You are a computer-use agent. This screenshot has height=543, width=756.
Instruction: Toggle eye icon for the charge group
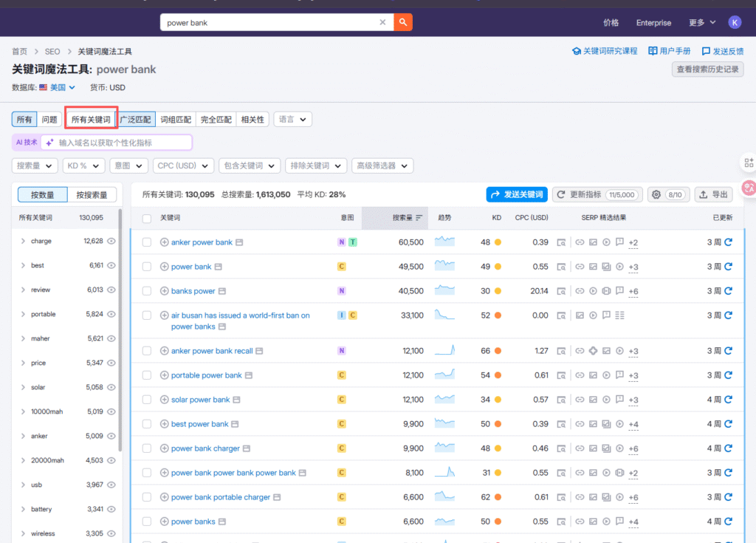point(112,241)
